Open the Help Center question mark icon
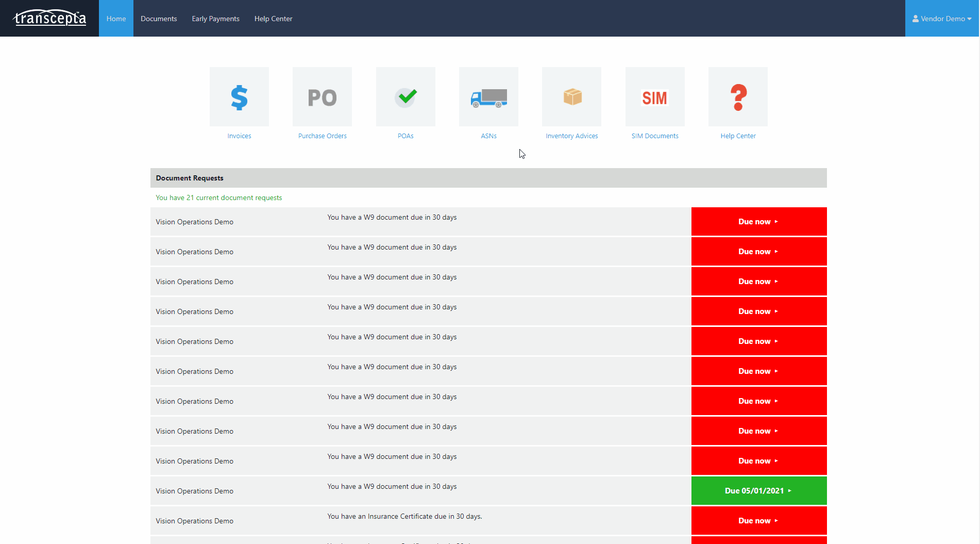 coord(738,97)
